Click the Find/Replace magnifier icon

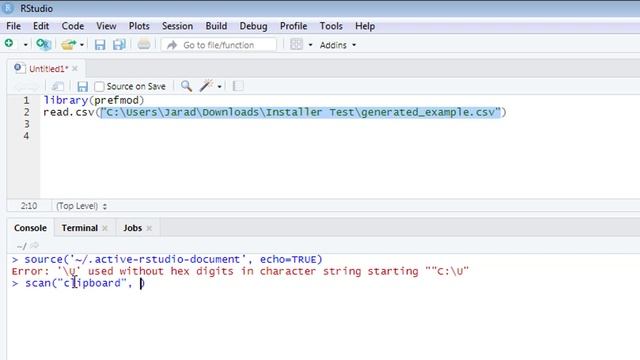[187, 86]
